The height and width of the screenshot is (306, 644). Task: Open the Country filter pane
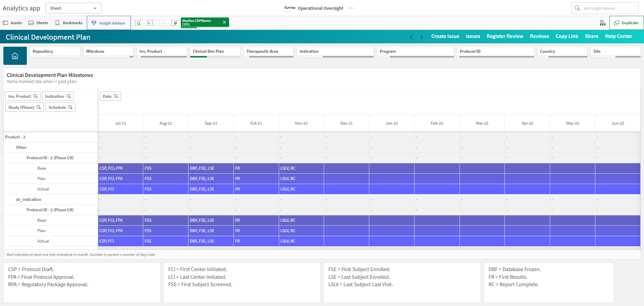[562, 52]
